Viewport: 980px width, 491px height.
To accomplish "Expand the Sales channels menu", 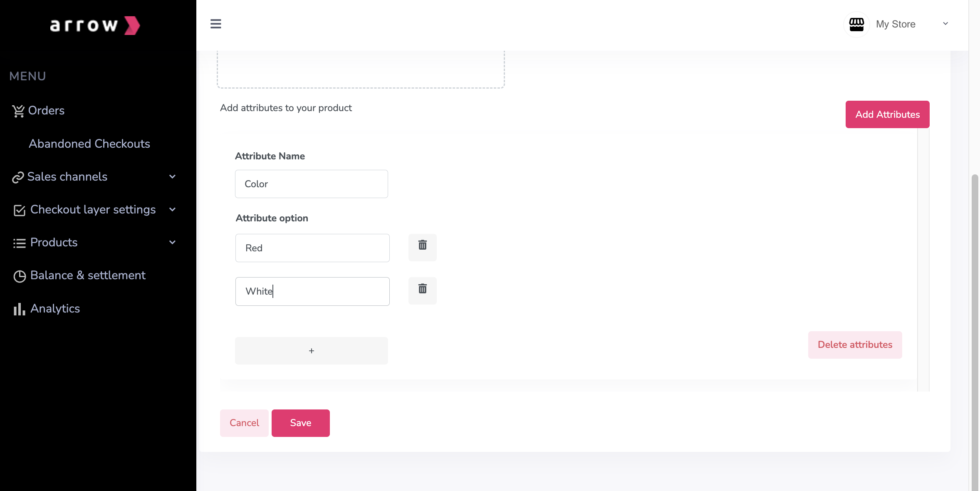I will 172,177.
